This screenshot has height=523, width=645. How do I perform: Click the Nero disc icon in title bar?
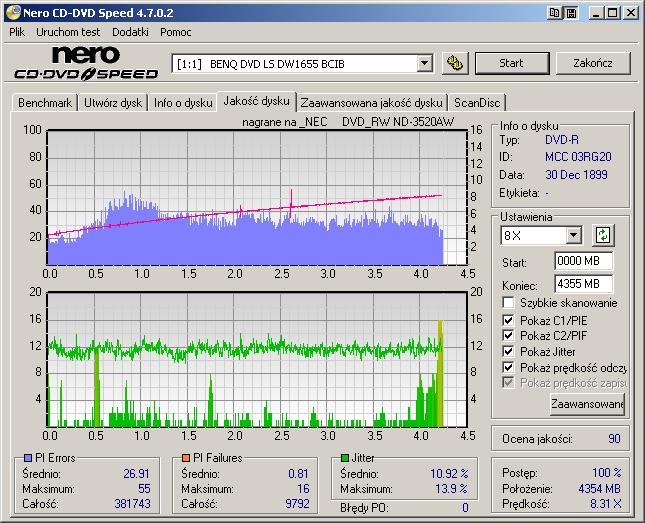14,13
